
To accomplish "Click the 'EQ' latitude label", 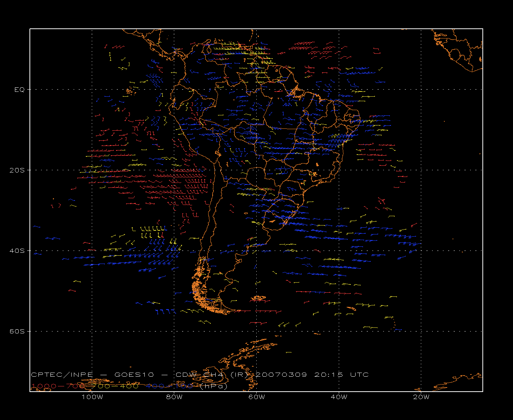I will (19, 90).
